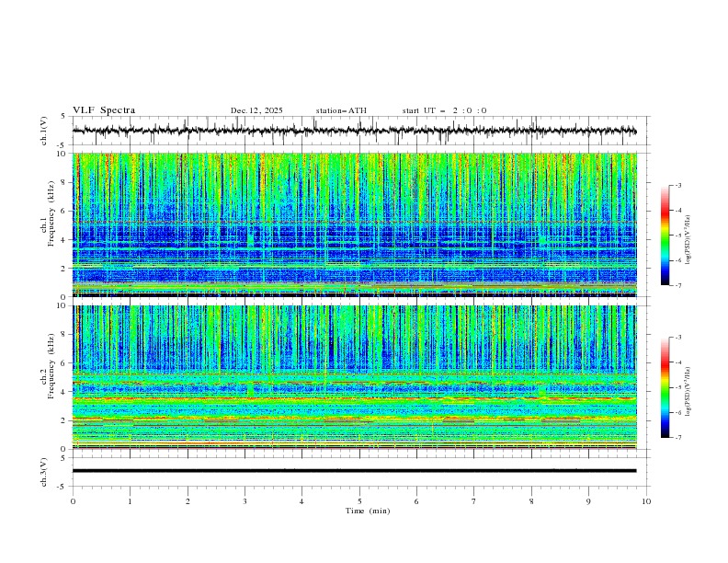The width and height of the screenshot is (728, 563).
Task: Click the ch.1 voltage waveform trace
Action: tap(354, 131)
